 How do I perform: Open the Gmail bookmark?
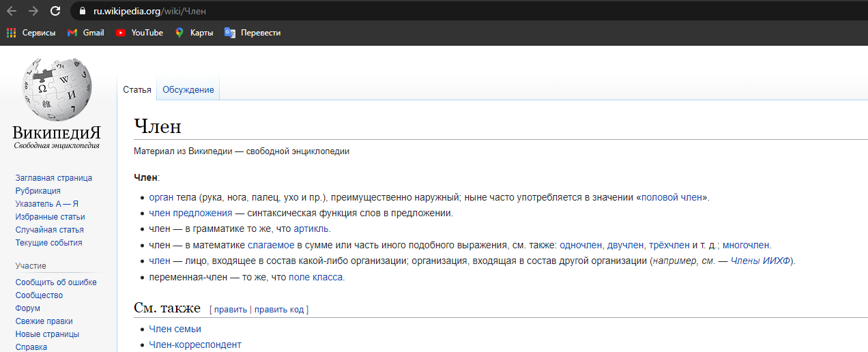click(86, 33)
